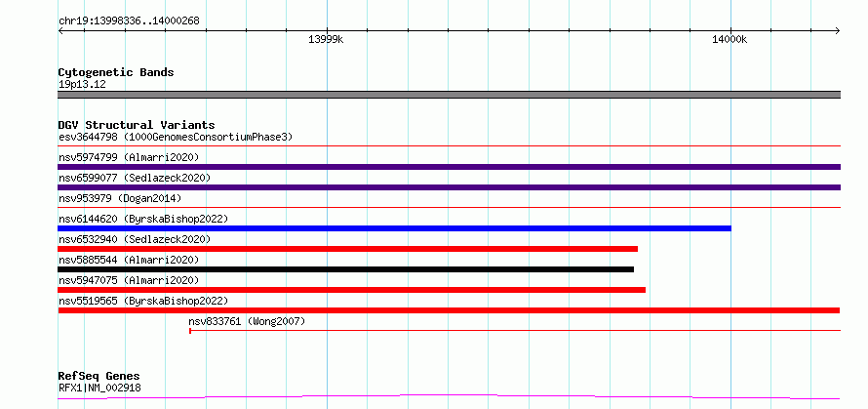The image size is (868, 409).
Task: Click chr19:13998336..14000268 position text
Action: pyautogui.click(x=129, y=21)
